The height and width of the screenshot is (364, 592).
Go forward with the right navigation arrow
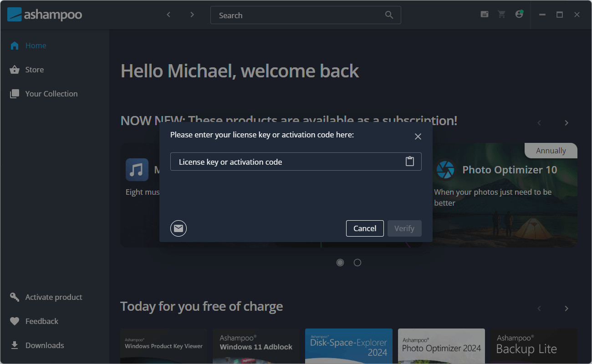[192, 15]
